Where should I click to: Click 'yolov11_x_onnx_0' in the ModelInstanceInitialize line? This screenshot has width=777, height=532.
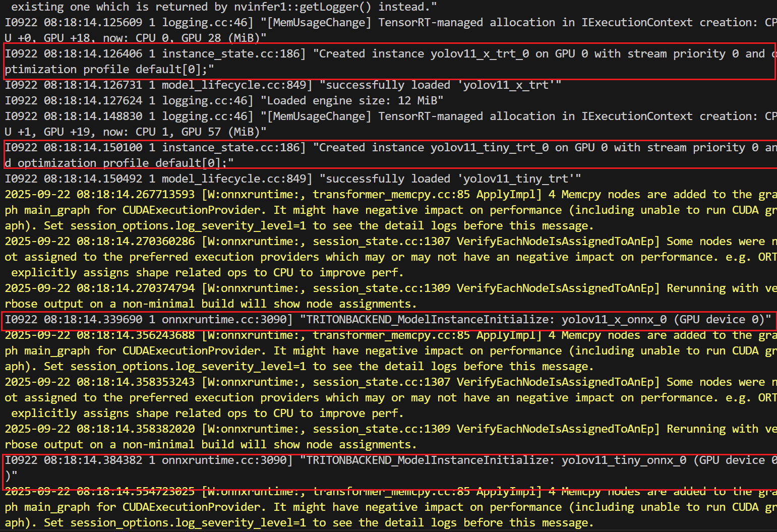[614, 320]
